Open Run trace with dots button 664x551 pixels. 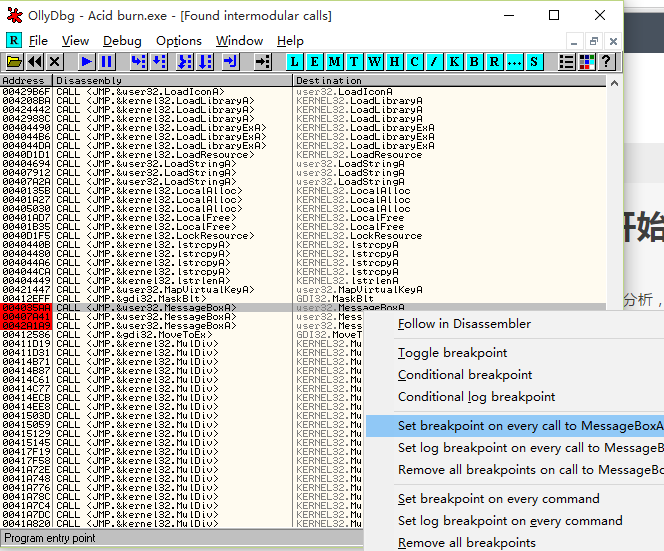pyautogui.click(x=514, y=62)
